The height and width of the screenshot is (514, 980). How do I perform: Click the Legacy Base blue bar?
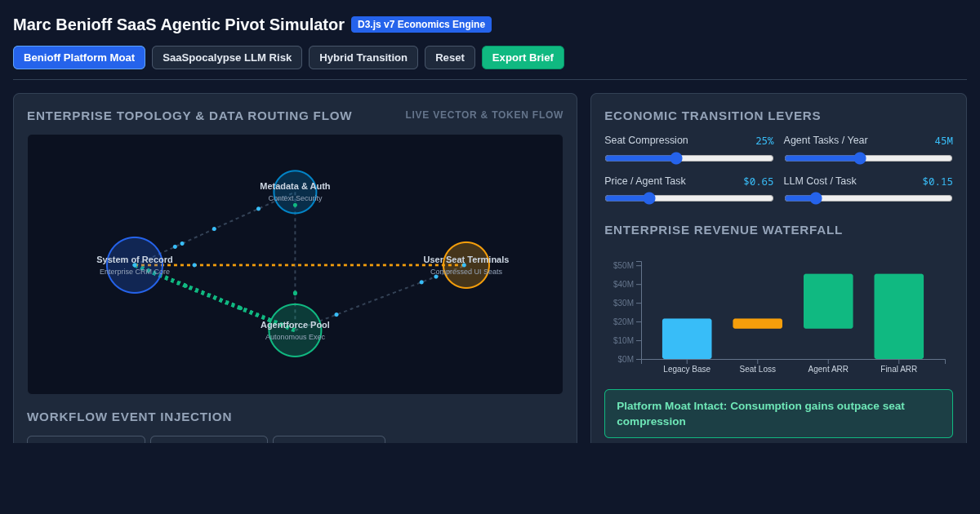pos(687,339)
